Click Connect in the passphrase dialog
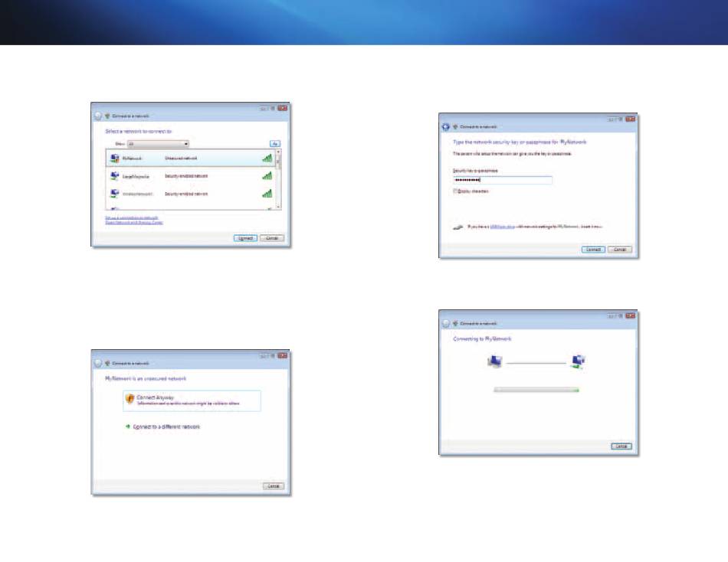728x562 pixels. click(x=592, y=250)
